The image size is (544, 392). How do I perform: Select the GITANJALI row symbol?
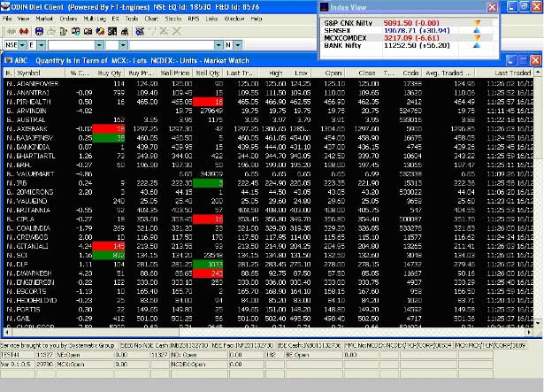click(32, 246)
